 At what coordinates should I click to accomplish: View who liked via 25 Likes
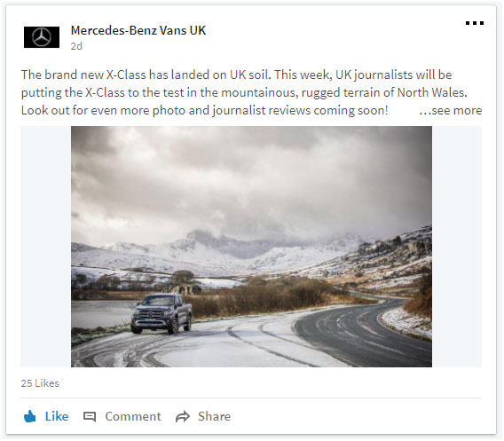click(40, 383)
